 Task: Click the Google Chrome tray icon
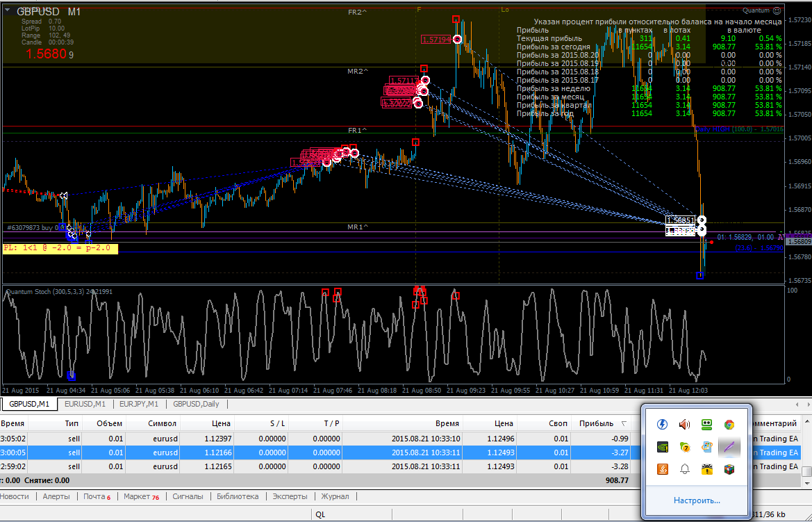point(729,425)
